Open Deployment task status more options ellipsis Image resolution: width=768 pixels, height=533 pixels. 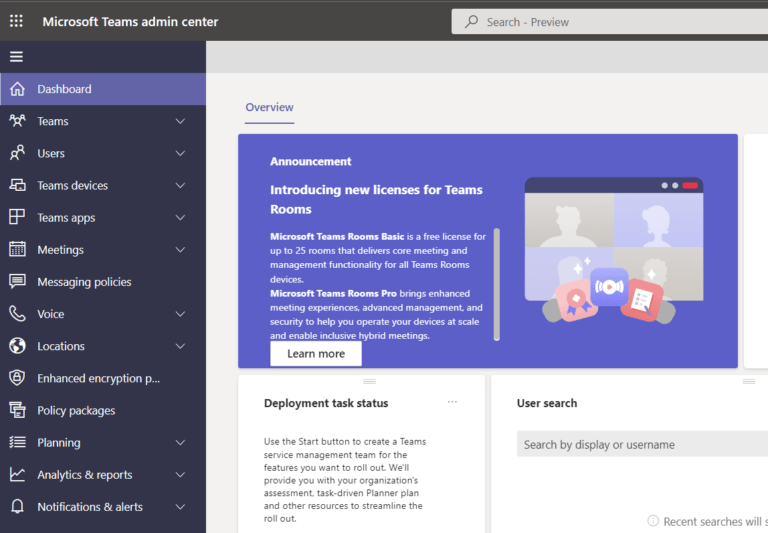point(452,402)
